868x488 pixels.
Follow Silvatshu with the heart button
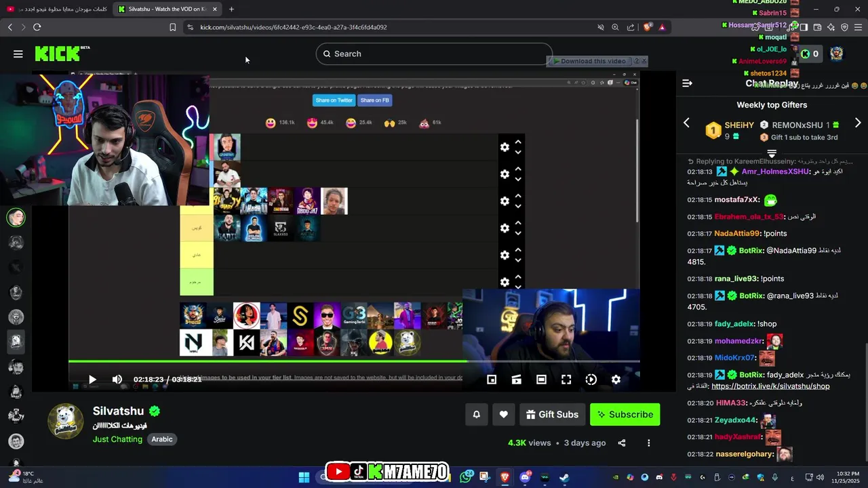(503, 414)
